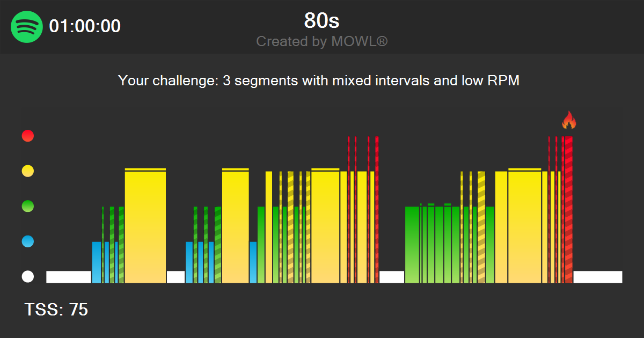Toggle the green zone indicator in the legend
The image size is (644, 338).
click(x=27, y=206)
